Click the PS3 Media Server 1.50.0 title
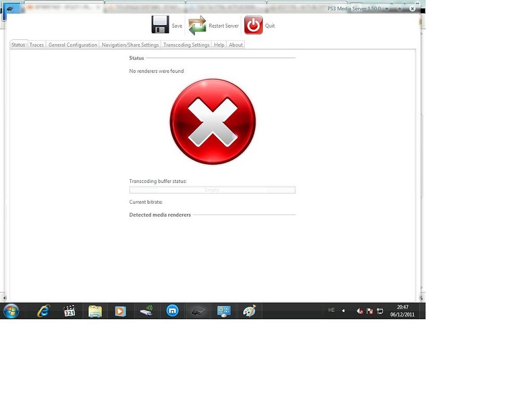The width and height of the screenshot is (532, 399). pos(354,9)
